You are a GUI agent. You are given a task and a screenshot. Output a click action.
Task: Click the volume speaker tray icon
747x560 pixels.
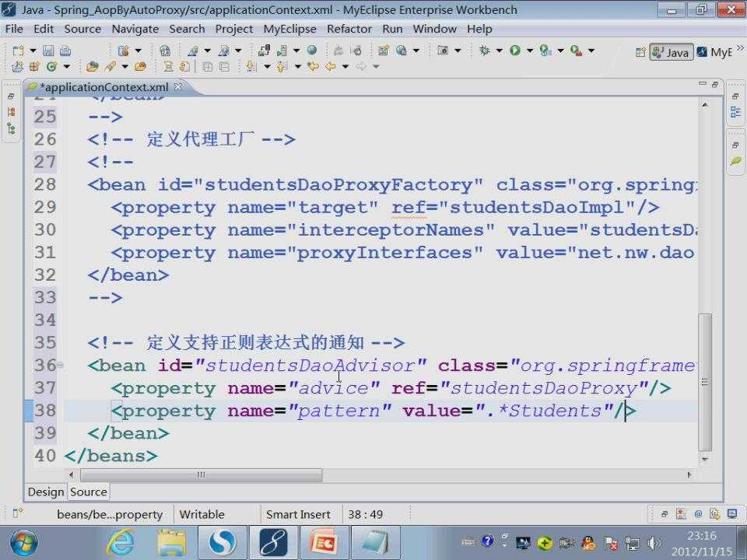654,543
